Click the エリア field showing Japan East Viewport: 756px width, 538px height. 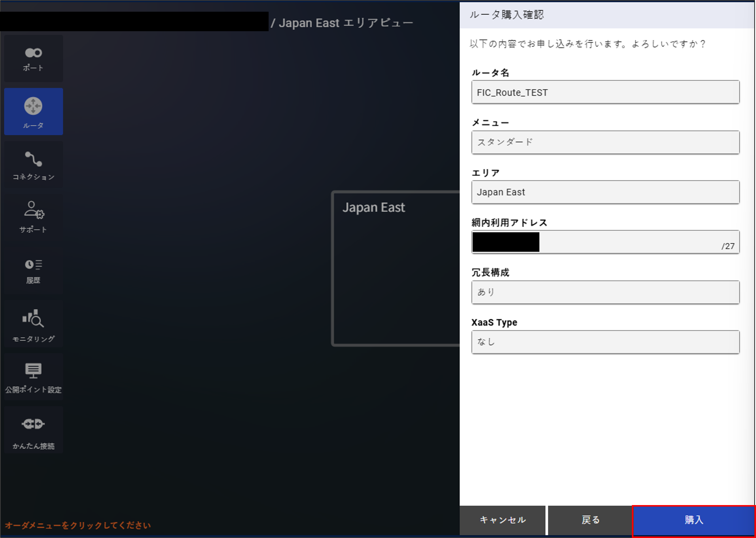[605, 192]
